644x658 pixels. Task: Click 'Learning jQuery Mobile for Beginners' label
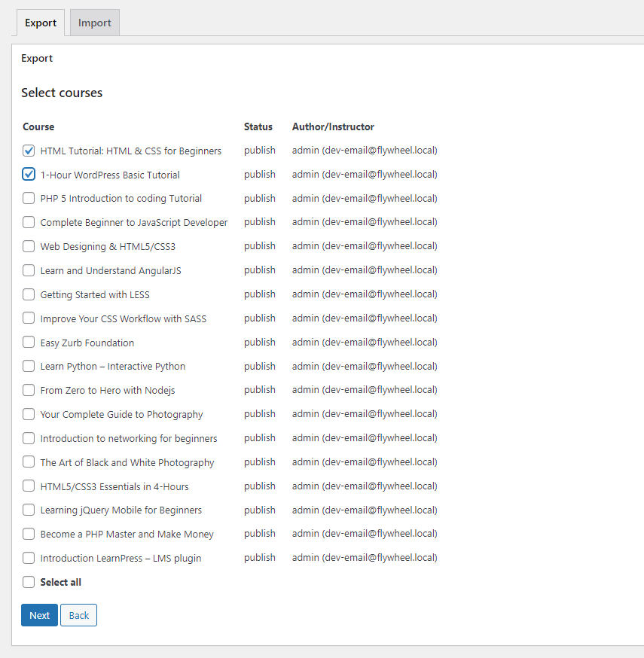(121, 510)
